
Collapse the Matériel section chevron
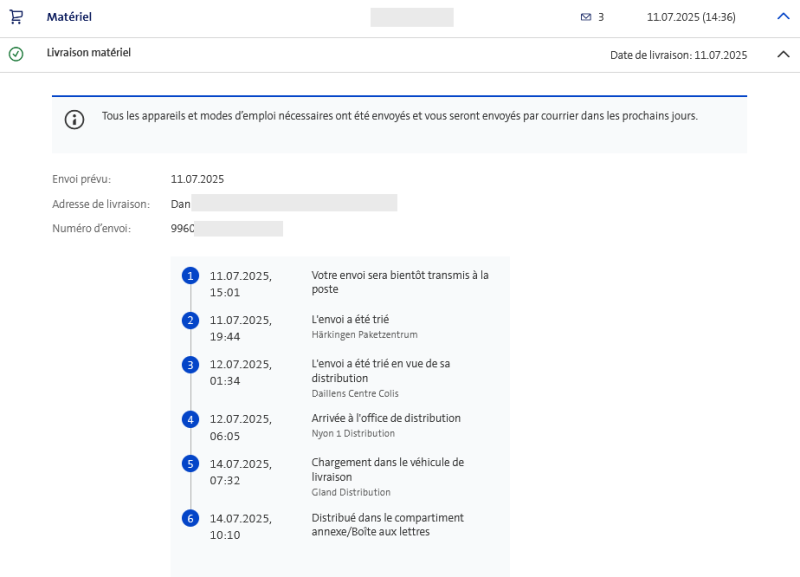783,17
